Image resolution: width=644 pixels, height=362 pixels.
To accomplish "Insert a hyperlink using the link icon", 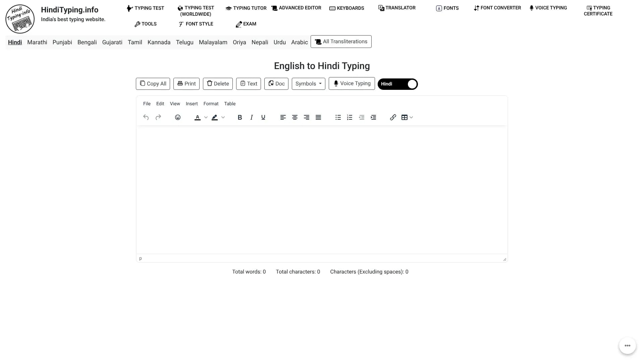I will click(x=392, y=117).
